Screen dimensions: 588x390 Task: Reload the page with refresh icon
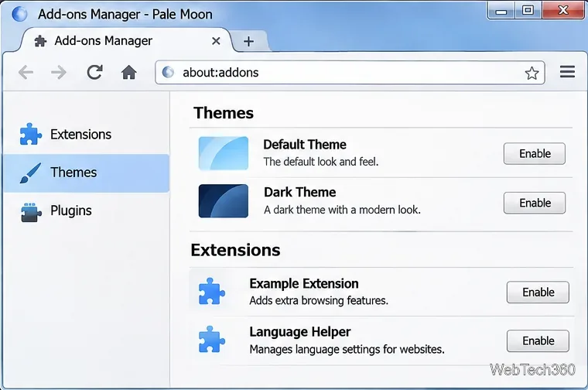click(x=95, y=72)
